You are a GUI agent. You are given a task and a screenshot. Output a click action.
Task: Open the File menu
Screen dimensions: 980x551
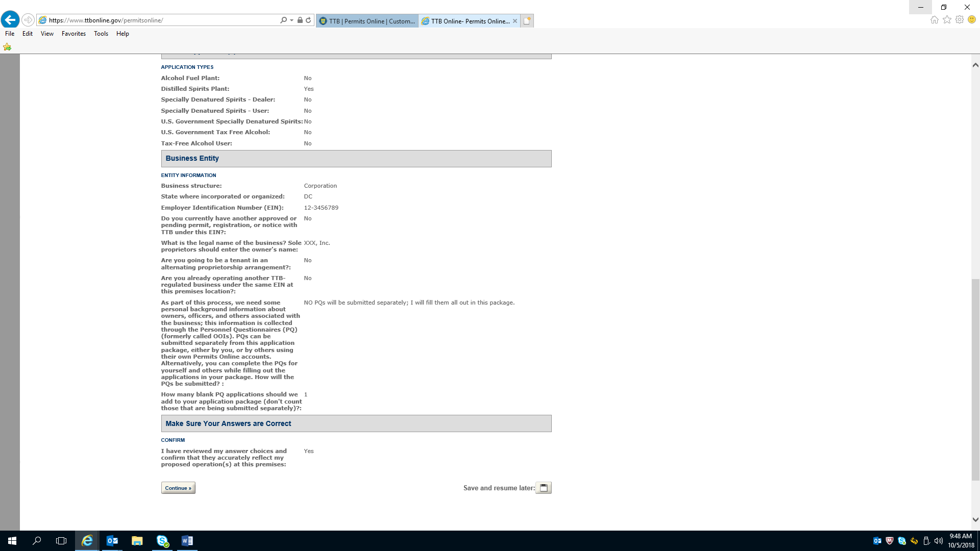(x=10, y=34)
